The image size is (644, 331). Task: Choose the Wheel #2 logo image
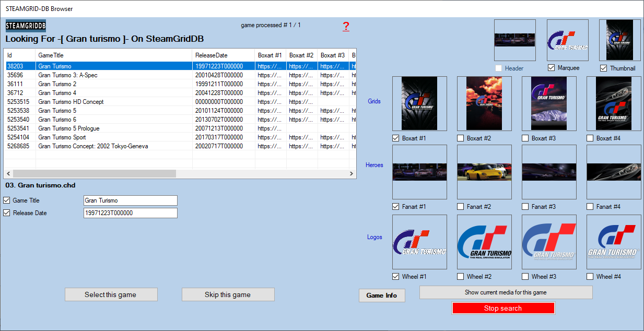[484, 242]
